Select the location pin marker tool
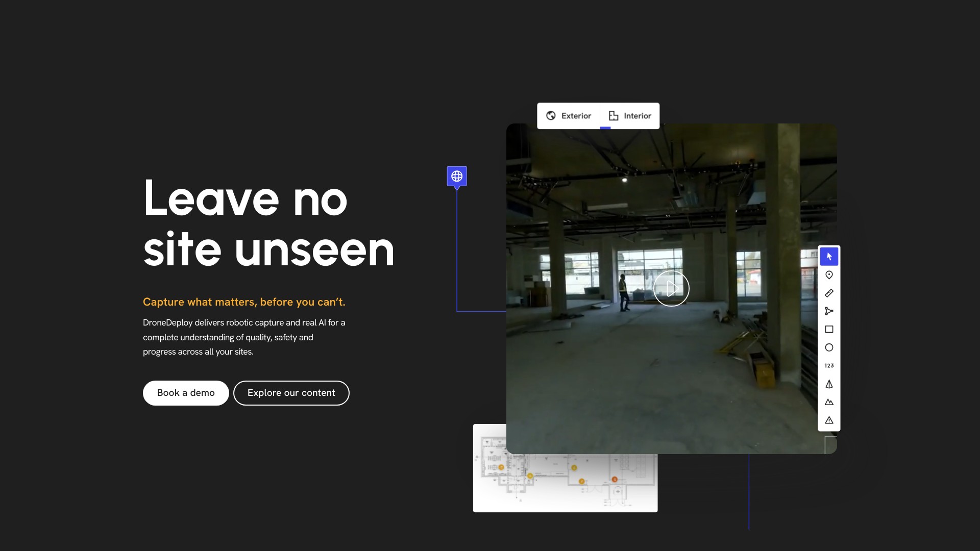 pyautogui.click(x=829, y=275)
